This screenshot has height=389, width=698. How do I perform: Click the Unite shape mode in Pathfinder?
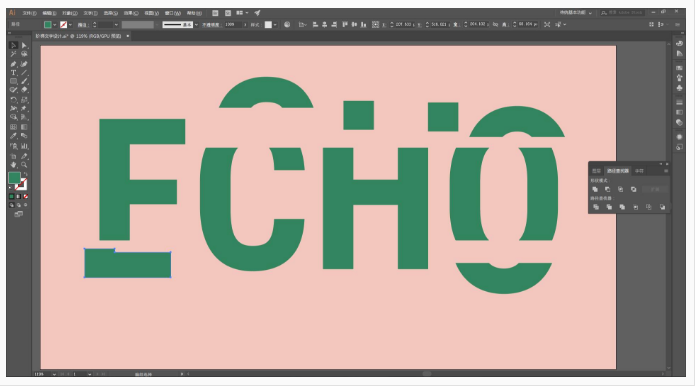tap(595, 189)
